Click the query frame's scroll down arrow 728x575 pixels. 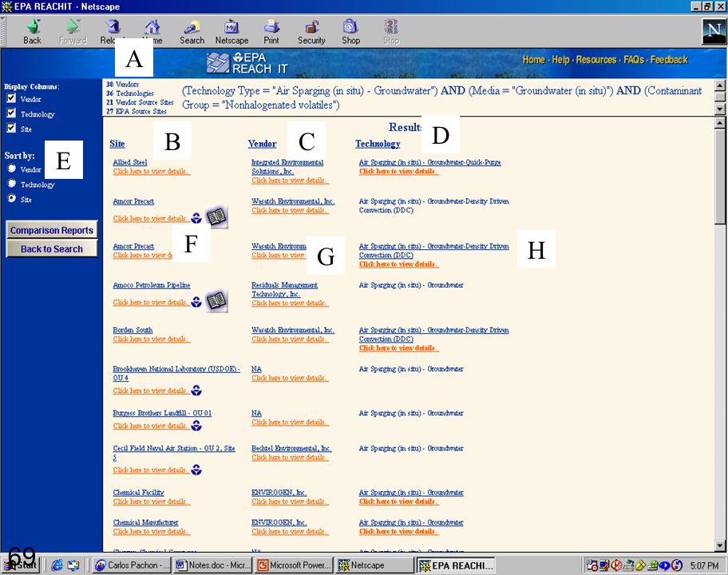coord(720,109)
